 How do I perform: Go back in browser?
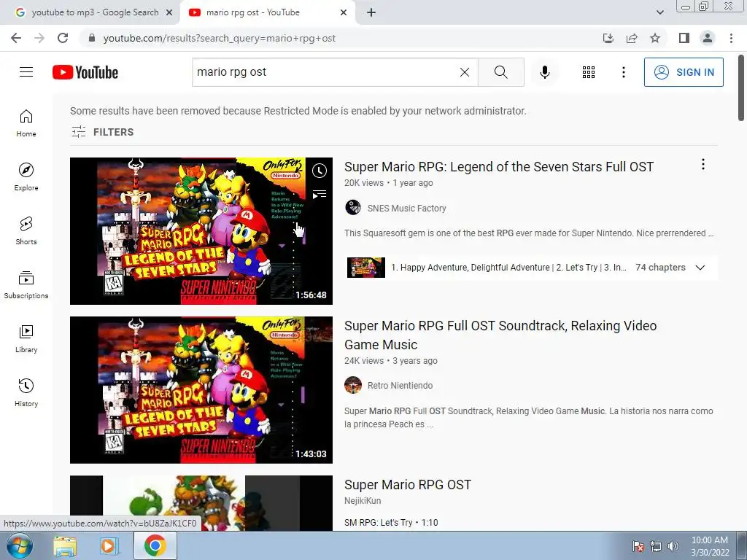click(16, 38)
